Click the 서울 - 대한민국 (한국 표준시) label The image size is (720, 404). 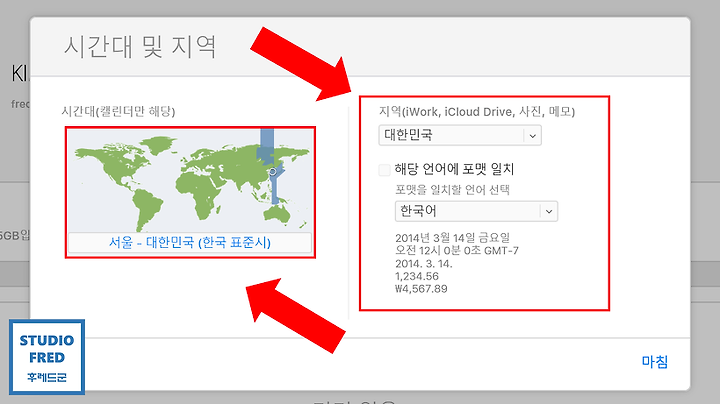click(190, 242)
